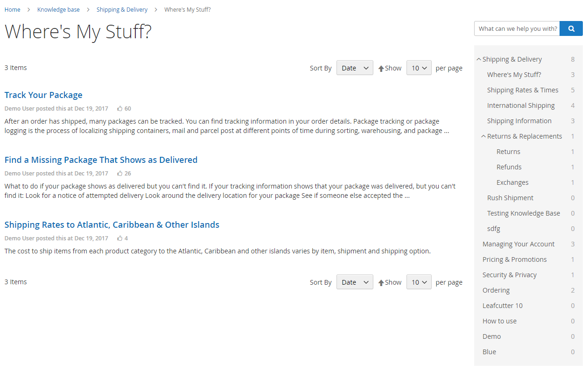Click the thumbs-up icon on Track Your Package
This screenshot has width=588, height=371.
coord(120,109)
